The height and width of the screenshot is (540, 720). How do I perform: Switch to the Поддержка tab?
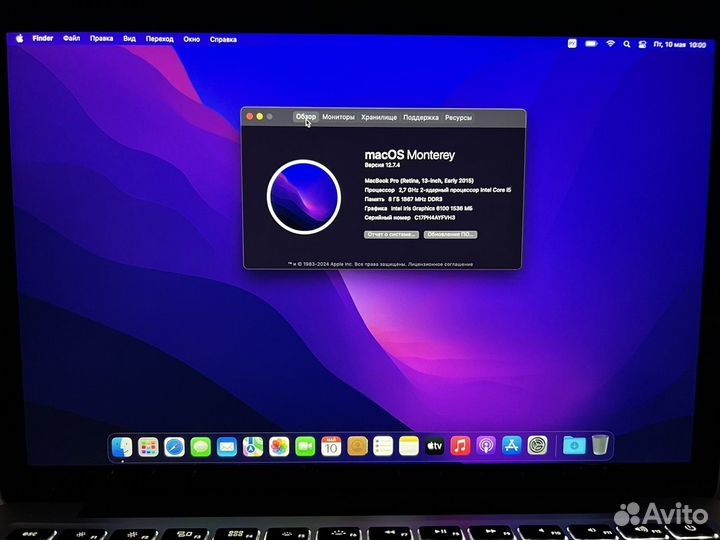point(421,118)
